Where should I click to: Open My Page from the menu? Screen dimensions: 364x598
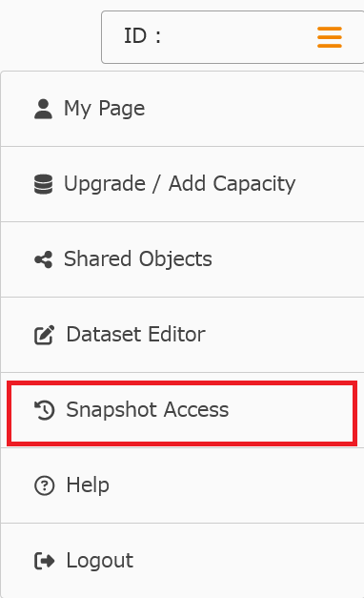pyautogui.click(x=182, y=109)
